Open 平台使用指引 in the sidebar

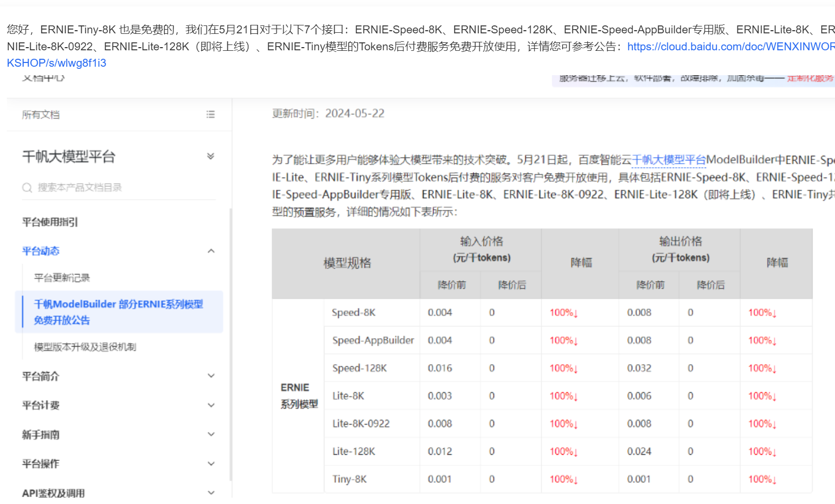click(x=50, y=222)
